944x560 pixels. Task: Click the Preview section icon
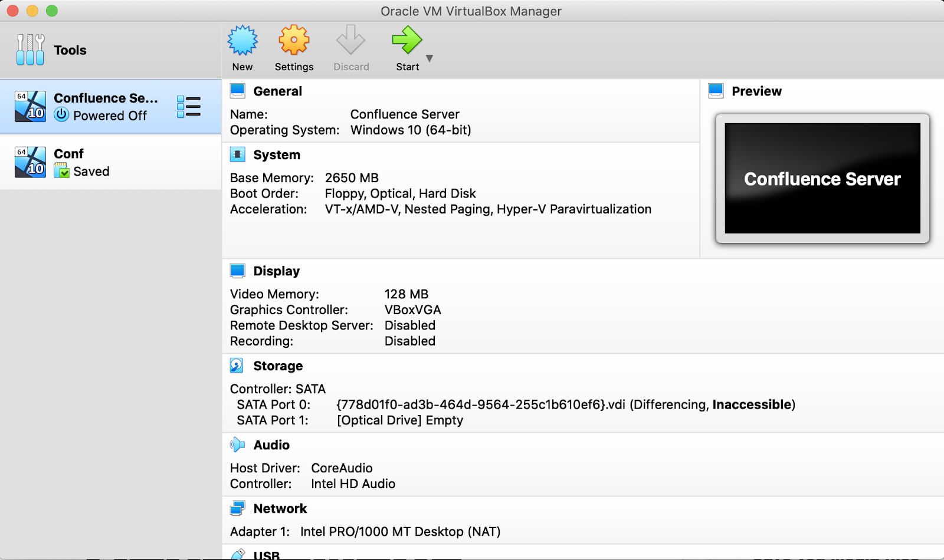click(x=716, y=91)
